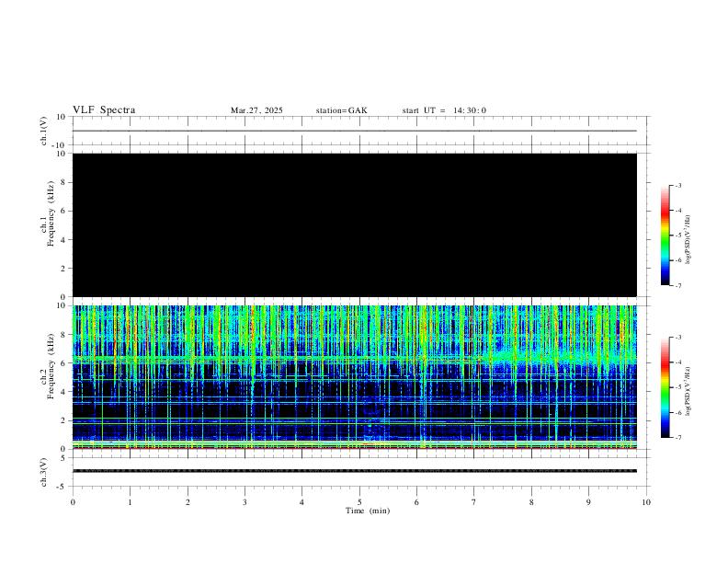Click time axis tick label "1"

pos(130,502)
